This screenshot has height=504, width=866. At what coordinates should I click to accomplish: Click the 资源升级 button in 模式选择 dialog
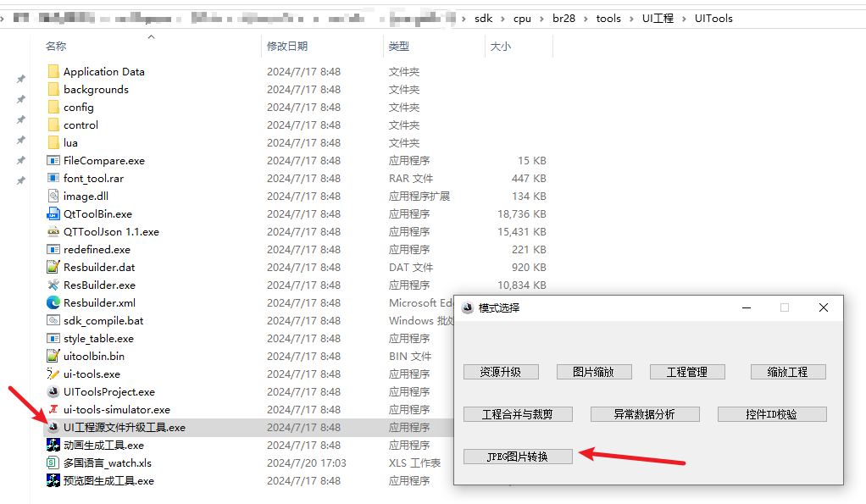pos(501,372)
